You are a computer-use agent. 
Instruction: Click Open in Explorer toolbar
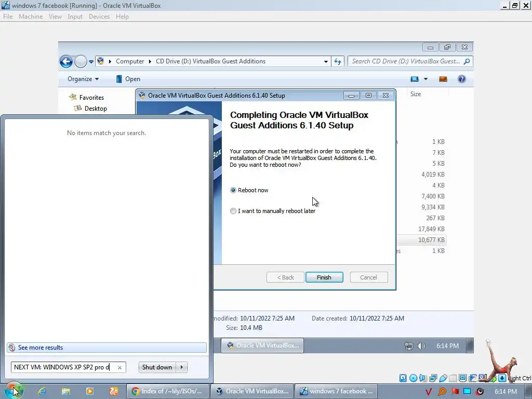click(128, 79)
